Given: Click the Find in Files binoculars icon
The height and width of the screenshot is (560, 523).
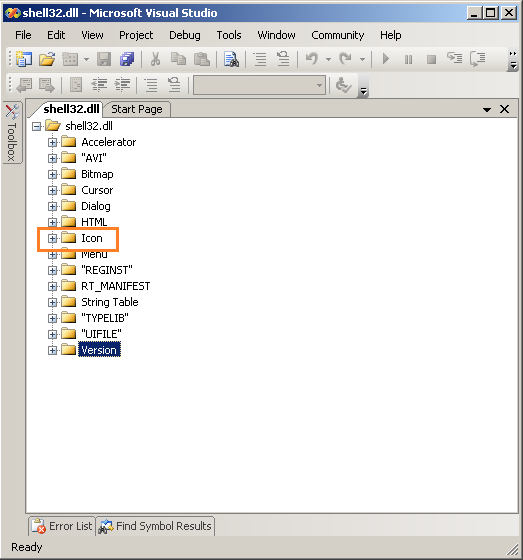Looking at the screenshot, I should click(x=231, y=59).
